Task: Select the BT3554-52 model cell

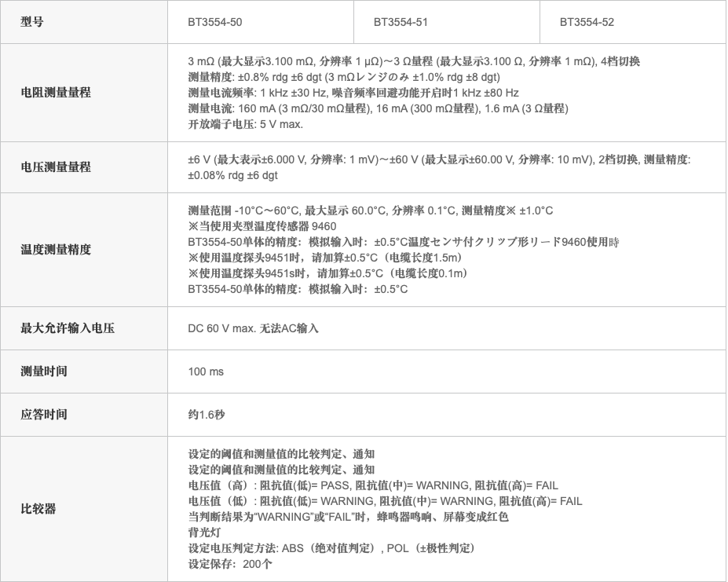Action: pos(633,22)
